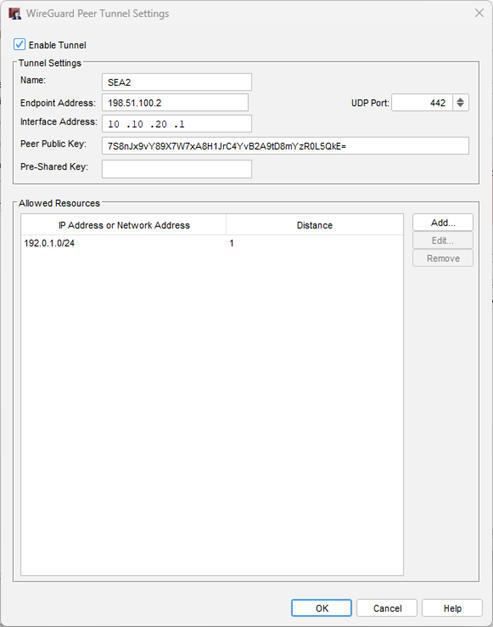Click the Distance value 1 cell
The width and height of the screenshot is (493, 627).
point(315,243)
